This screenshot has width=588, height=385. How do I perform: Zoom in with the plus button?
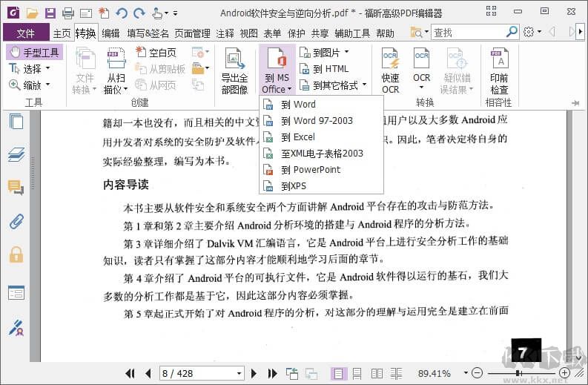coord(564,373)
